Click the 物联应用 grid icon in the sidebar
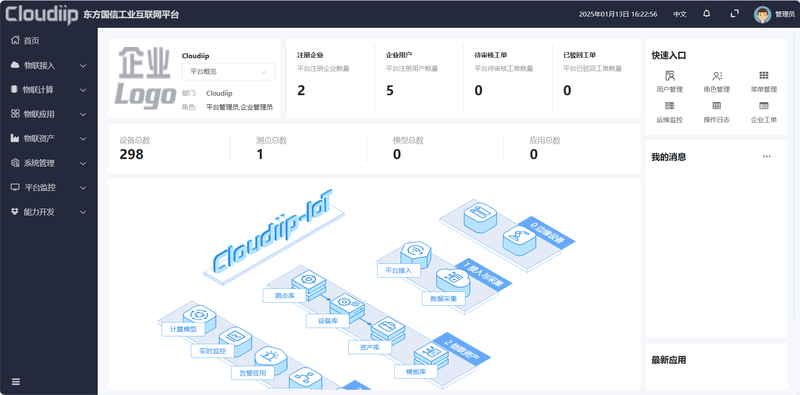The image size is (800, 395). pyautogui.click(x=15, y=114)
